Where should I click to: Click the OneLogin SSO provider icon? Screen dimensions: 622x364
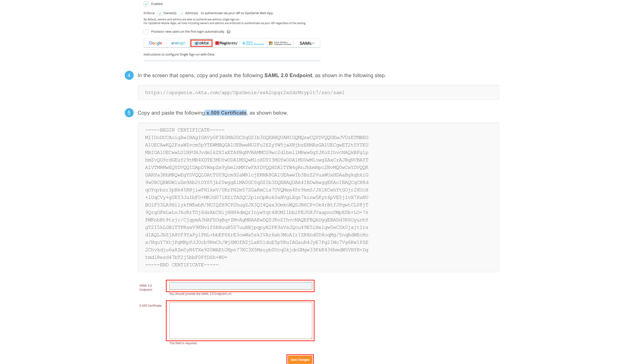(x=178, y=43)
